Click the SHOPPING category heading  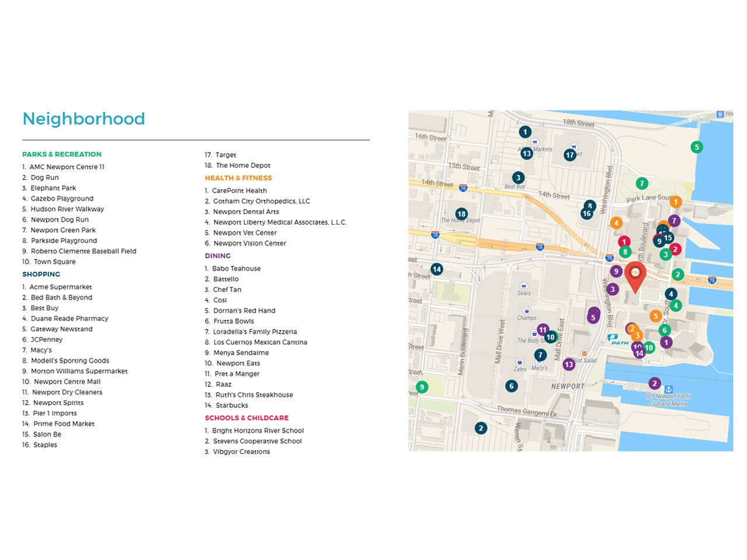[x=41, y=274]
